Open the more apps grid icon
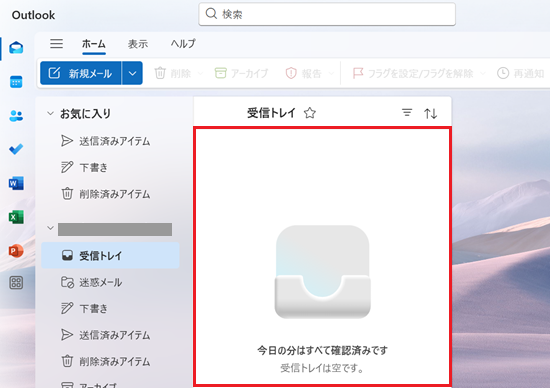This screenshot has width=550, height=388. click(x=16, y=282)
